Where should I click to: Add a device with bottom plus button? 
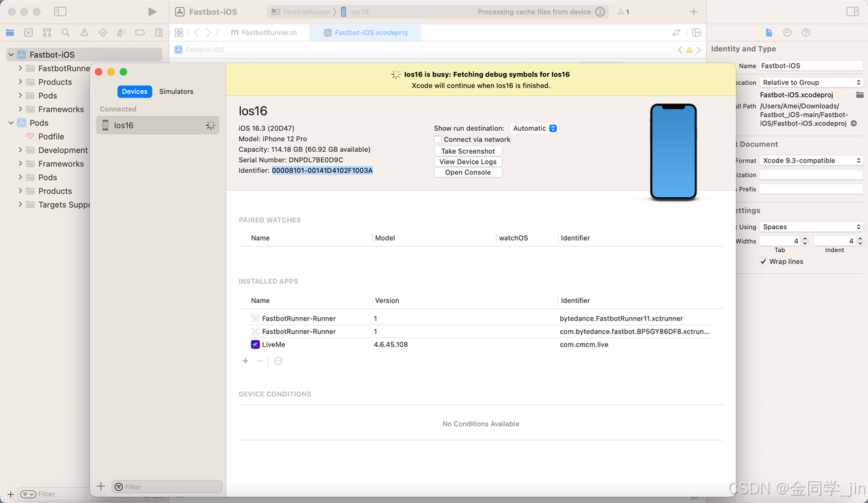tap(101, 486)
